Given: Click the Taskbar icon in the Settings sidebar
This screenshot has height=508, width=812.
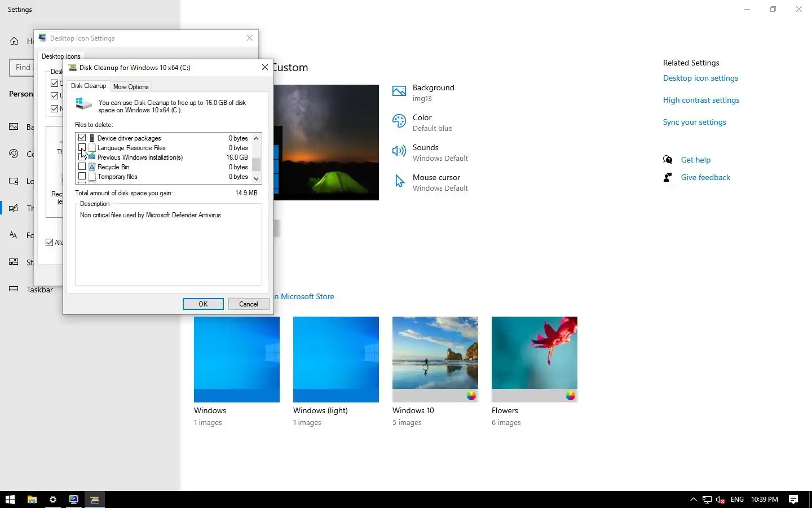Looking at the screenshot, I should coord(14,290).
